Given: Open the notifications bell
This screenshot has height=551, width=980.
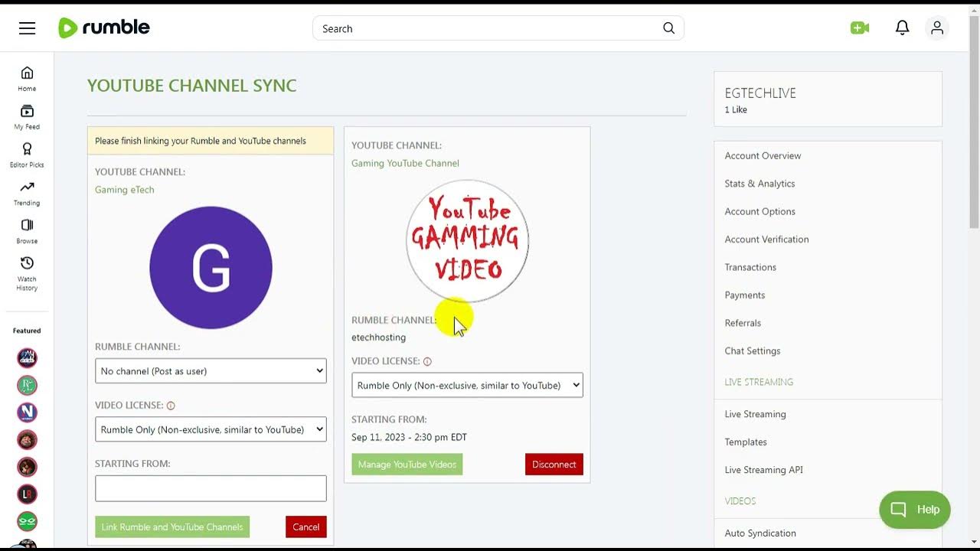Looking at the screenshot, I should [902, 28].
